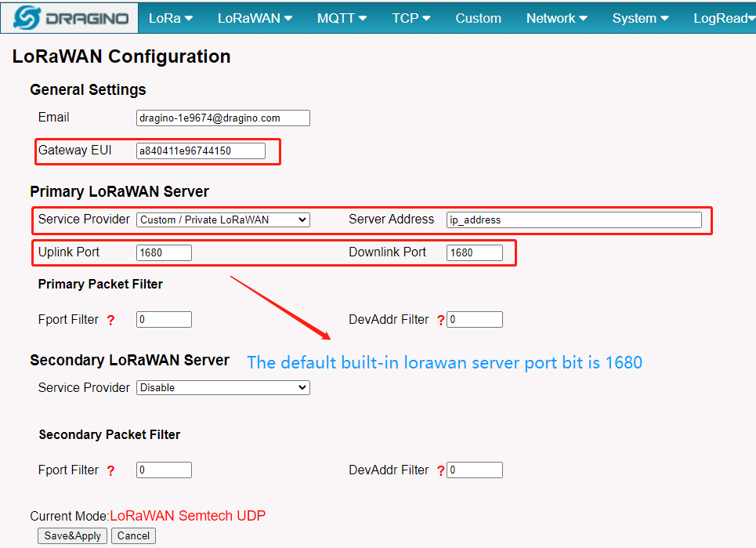
Task: Click Primary DevAddr Filter input field
Action: click(x=475, y=319)
